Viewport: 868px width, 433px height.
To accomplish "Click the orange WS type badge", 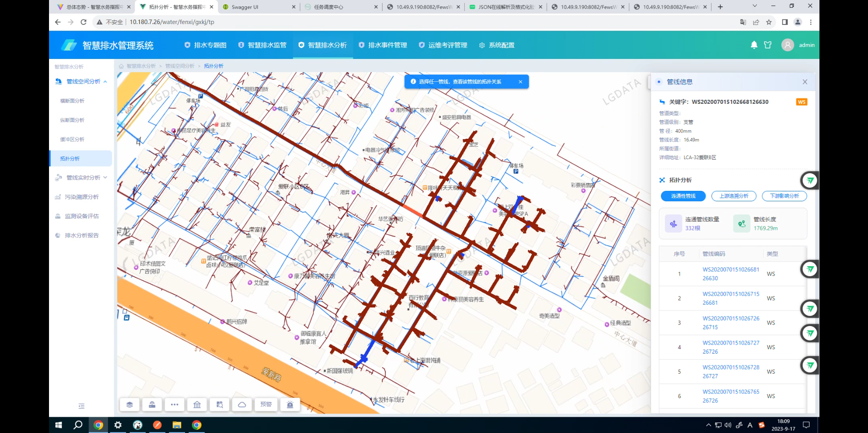I will (802, 102).
